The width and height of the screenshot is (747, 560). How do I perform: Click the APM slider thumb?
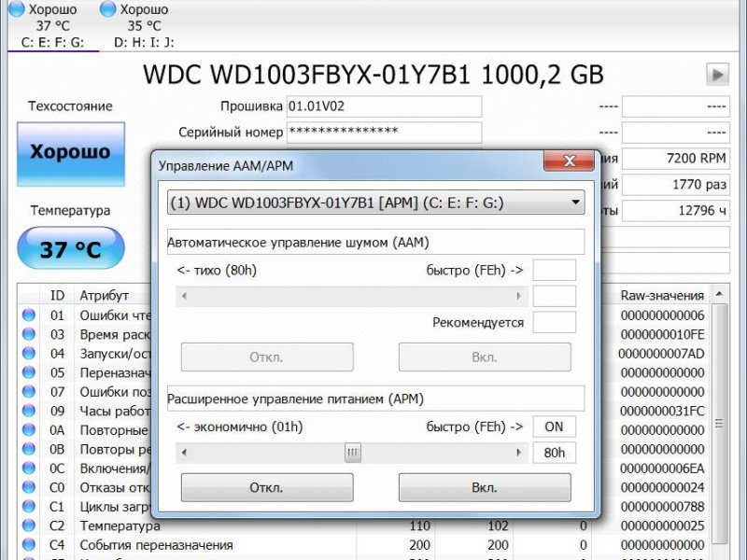tap(353, 453)
